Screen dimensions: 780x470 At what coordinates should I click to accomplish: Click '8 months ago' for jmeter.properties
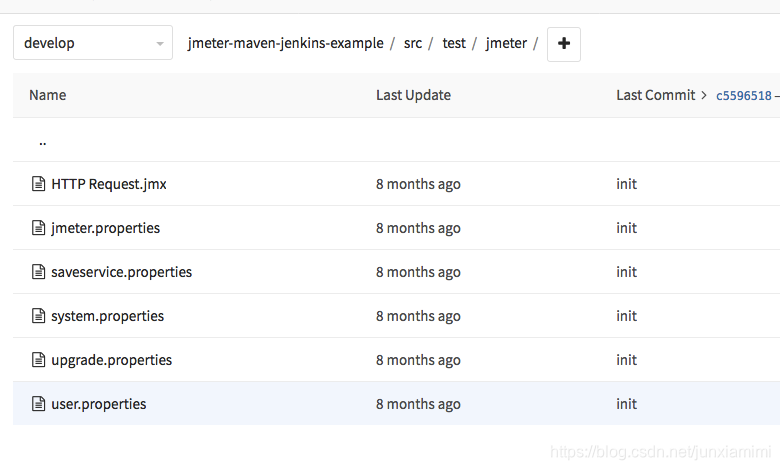click(418, 228)
